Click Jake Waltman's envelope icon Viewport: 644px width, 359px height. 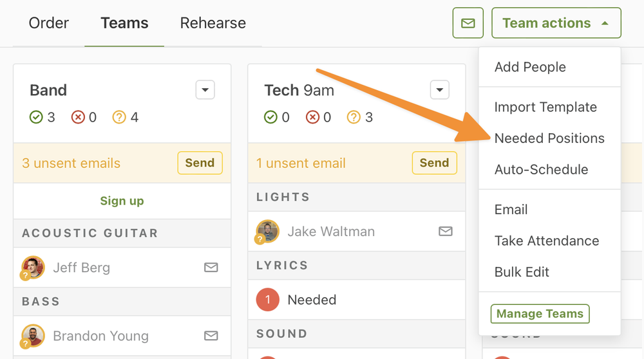[x=445, y=231]
